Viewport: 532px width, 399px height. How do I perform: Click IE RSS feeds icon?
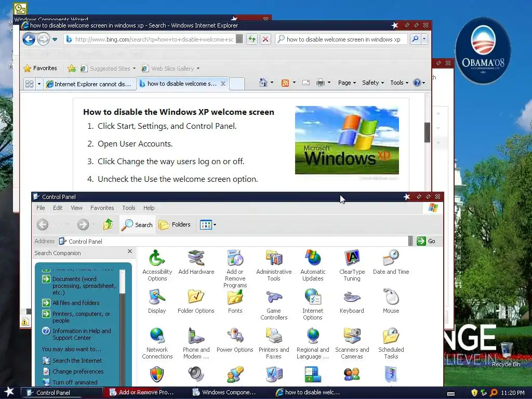point(285,83)
